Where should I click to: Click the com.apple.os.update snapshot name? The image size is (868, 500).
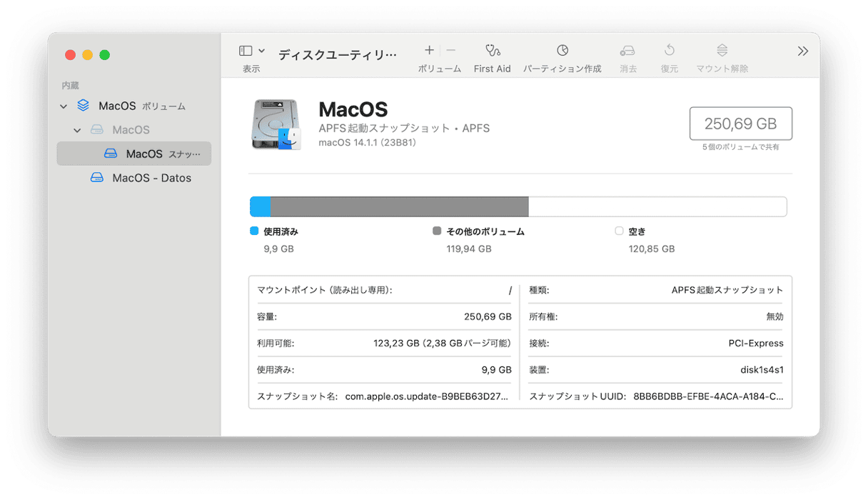427,396
